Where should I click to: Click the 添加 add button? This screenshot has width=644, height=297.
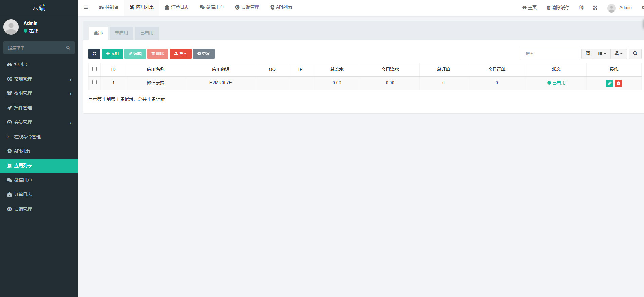coord(112,54)
